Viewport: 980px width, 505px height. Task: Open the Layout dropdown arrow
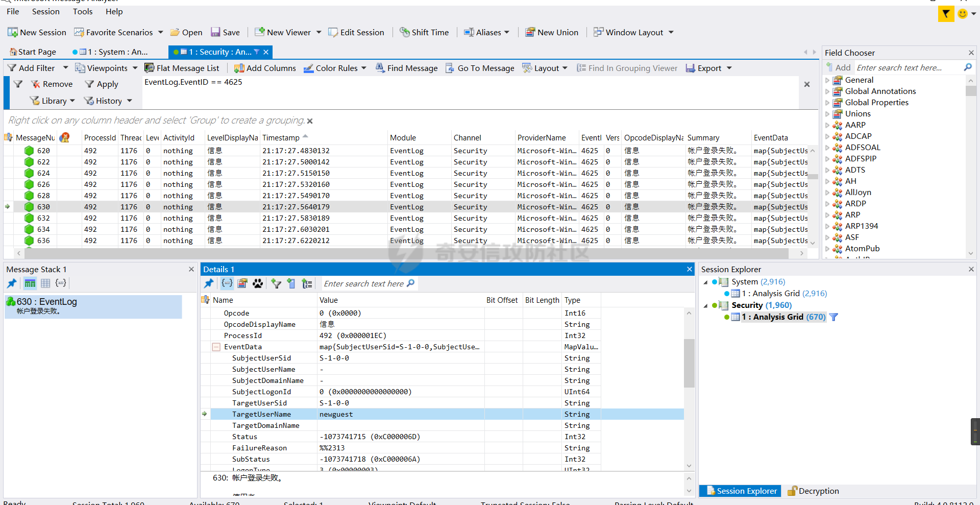coord(565,68)
